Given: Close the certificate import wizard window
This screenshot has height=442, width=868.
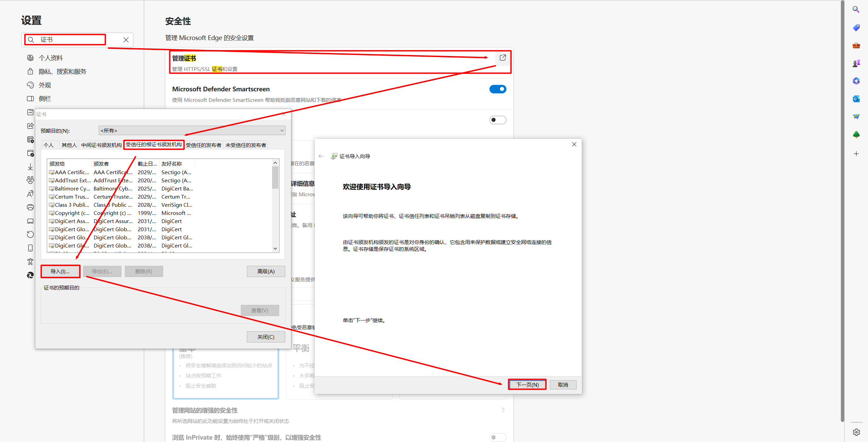Looking at the screenshot, I should [x=574, y=144].
